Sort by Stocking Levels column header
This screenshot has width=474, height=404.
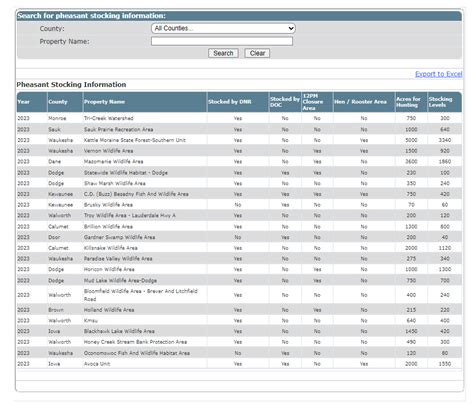(x=440, y=102)
